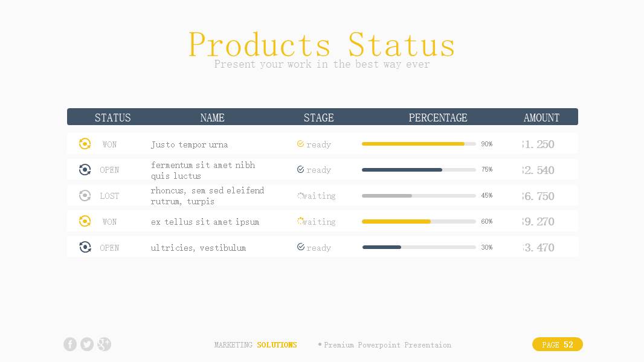This screenshot has height=362, width=644.
Task: Click the Facebook icon in footer
Action: tap(70, 344)
